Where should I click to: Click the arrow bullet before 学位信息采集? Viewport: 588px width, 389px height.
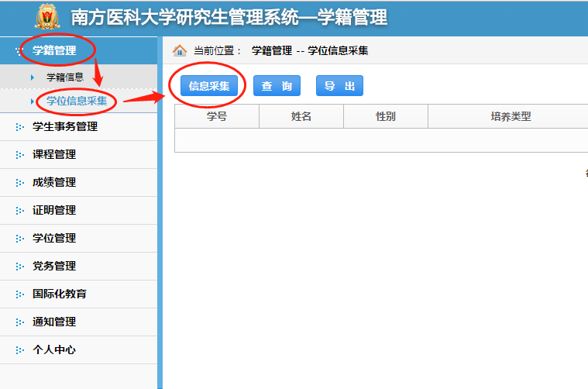33,102
